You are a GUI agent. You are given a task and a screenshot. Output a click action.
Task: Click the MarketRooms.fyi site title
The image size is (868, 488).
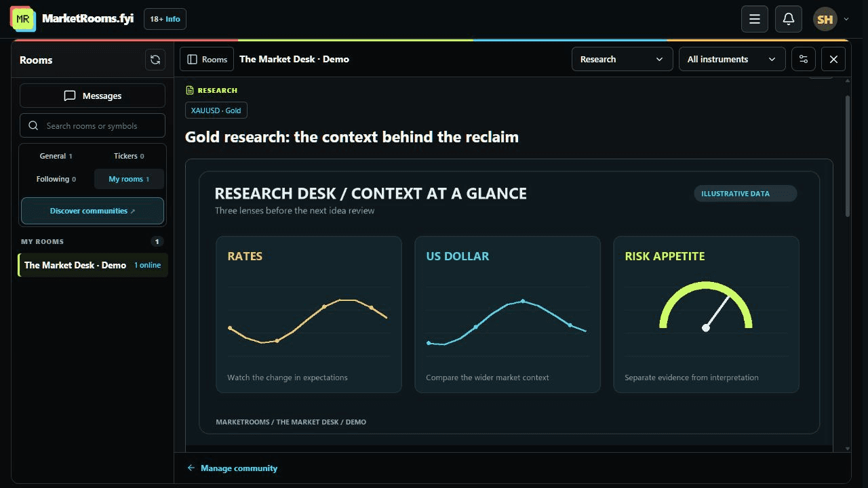[88, 19]
